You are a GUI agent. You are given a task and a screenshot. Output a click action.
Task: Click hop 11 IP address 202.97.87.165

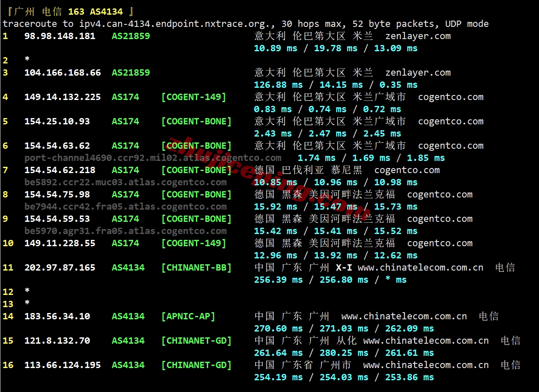pyautogui.click(x=60, y=268)
